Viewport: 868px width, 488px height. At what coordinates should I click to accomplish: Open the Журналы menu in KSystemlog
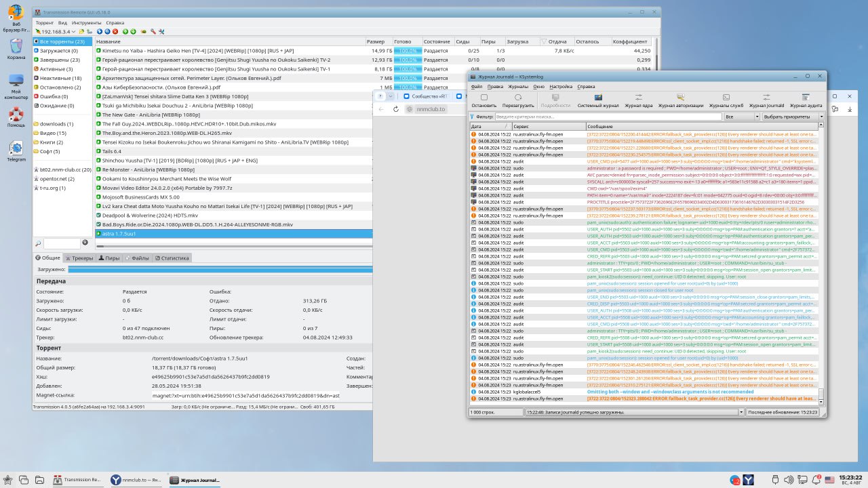click(518, 87)
